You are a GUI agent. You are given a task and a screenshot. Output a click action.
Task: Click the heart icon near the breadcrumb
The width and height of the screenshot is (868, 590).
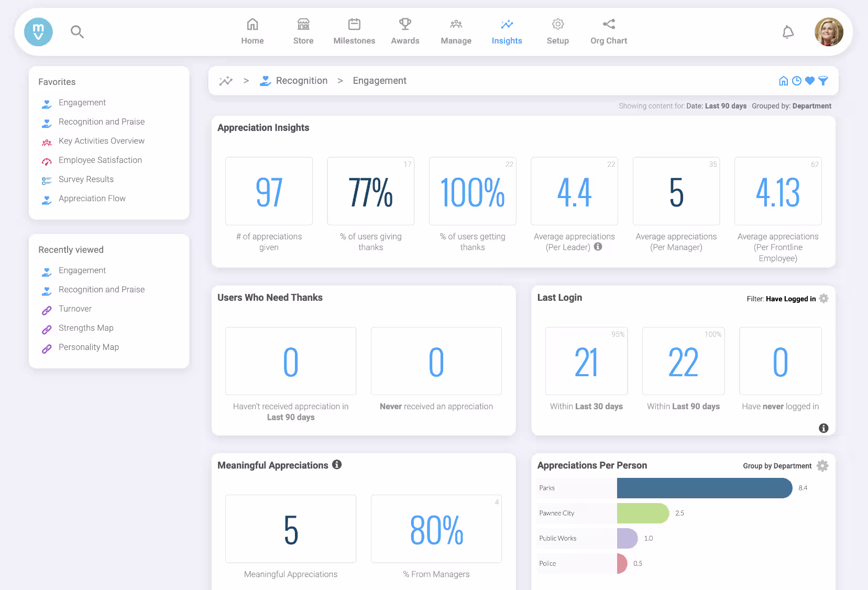(x=810, y=81)
